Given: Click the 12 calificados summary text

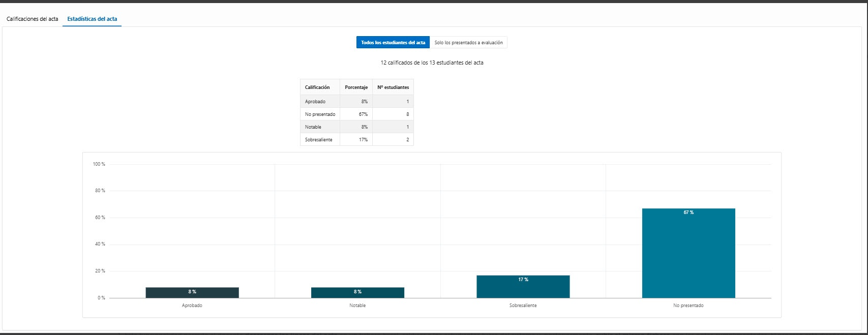Looking at the screenshot, I should pos(432,63).
